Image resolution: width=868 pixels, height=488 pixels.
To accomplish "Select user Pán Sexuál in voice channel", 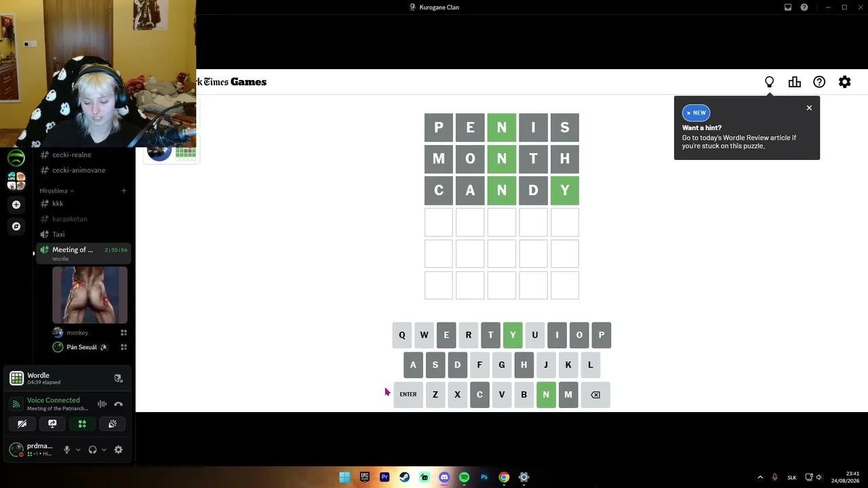I will point(83,347).
